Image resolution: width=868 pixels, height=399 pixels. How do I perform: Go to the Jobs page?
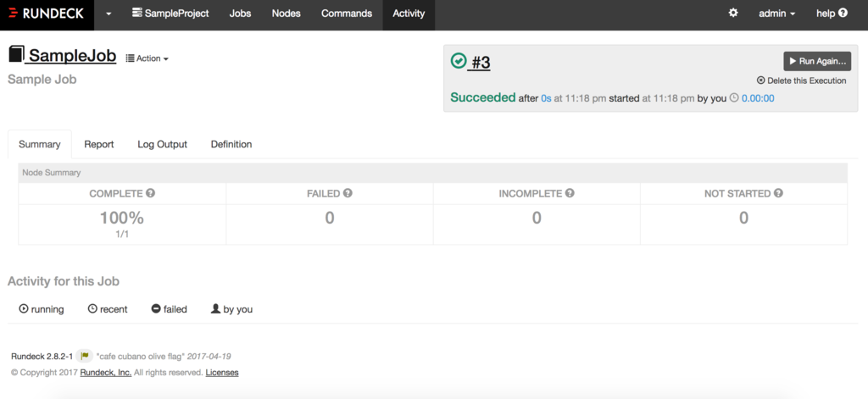[x=240, y=14]
